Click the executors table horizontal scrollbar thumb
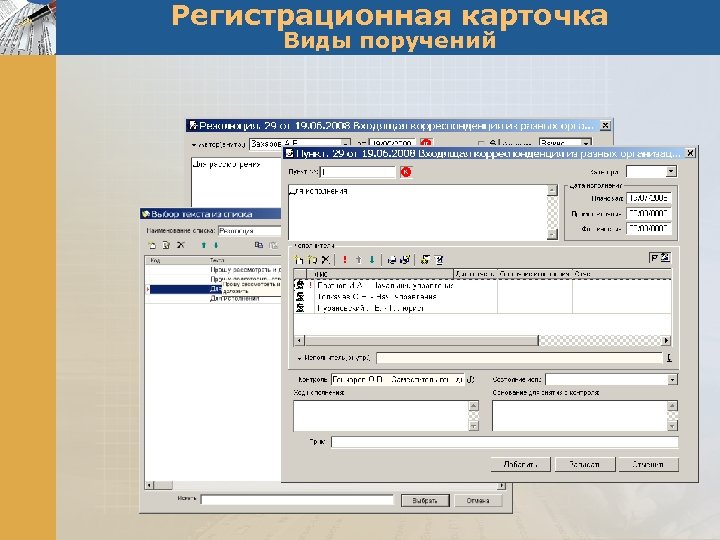The height and width of the screenshot is (540, 720). pyautogui.click(x=421, y=341)
